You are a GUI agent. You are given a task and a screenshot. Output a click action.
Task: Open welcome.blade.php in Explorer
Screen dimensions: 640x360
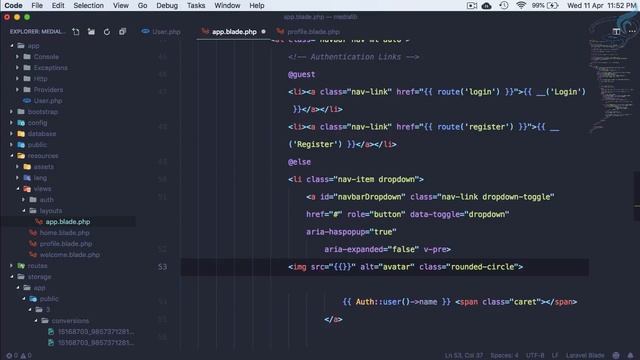click(x=69, y=255)
